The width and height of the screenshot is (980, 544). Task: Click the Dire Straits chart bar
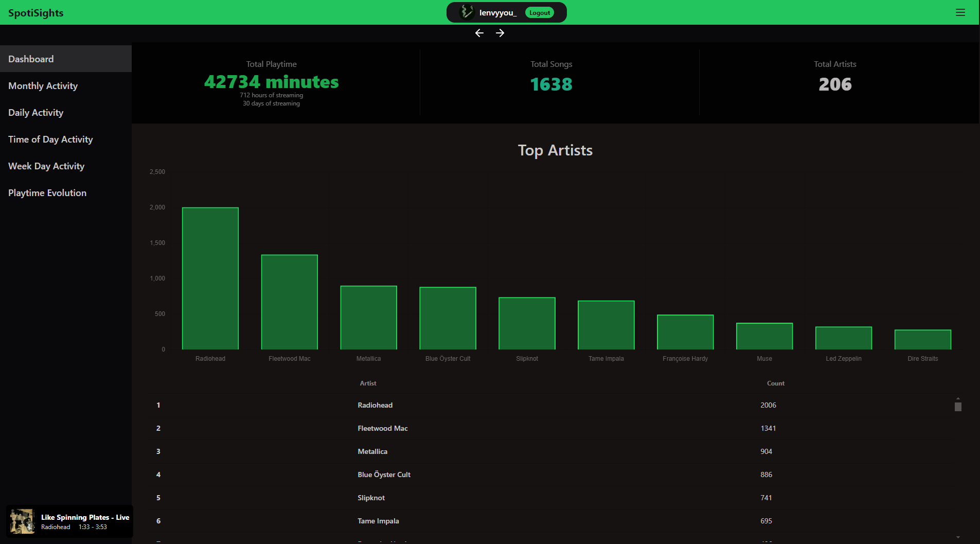922,340
